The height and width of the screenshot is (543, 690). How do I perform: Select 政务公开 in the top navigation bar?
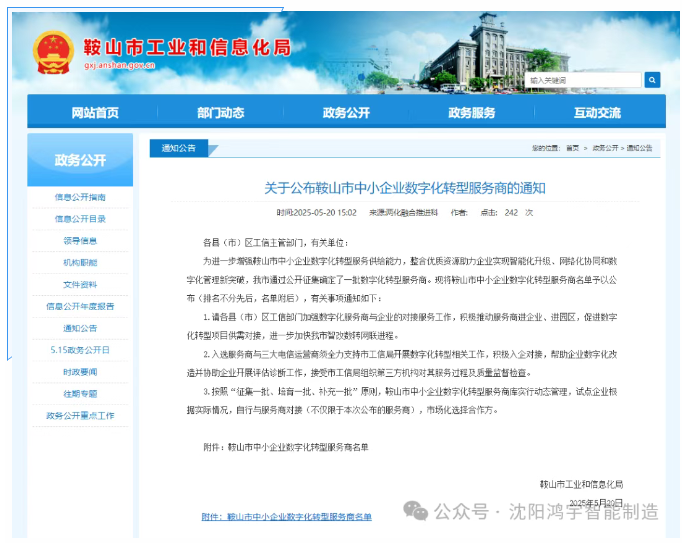[346, 113]
